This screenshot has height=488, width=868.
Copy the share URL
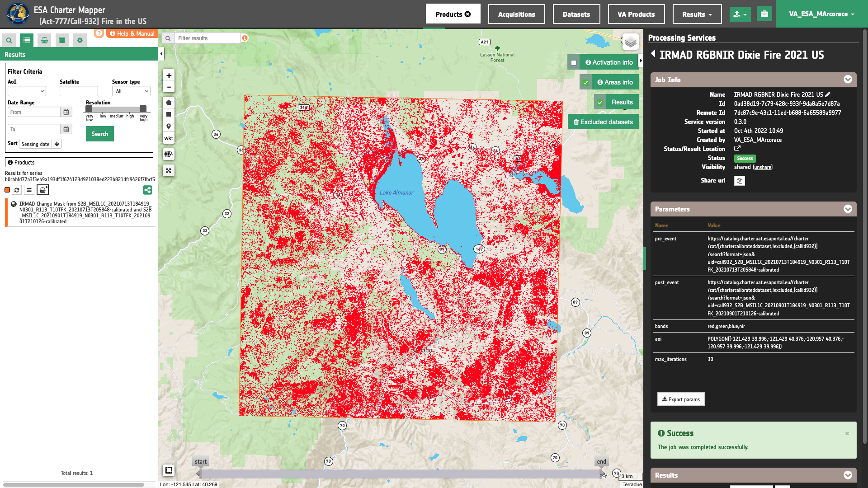click(740, 181)
